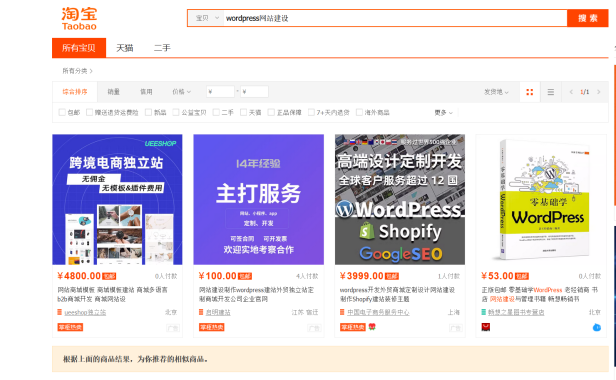Click 广告 ad label in ¥4800.00 card
616x380 pixels.
point(173,328)
